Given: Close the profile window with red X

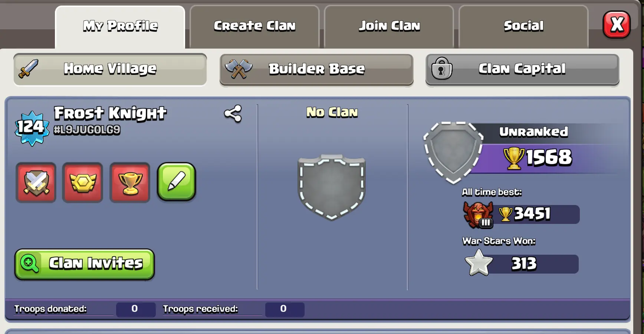Looking at the screenshot, I should (617, 25).
